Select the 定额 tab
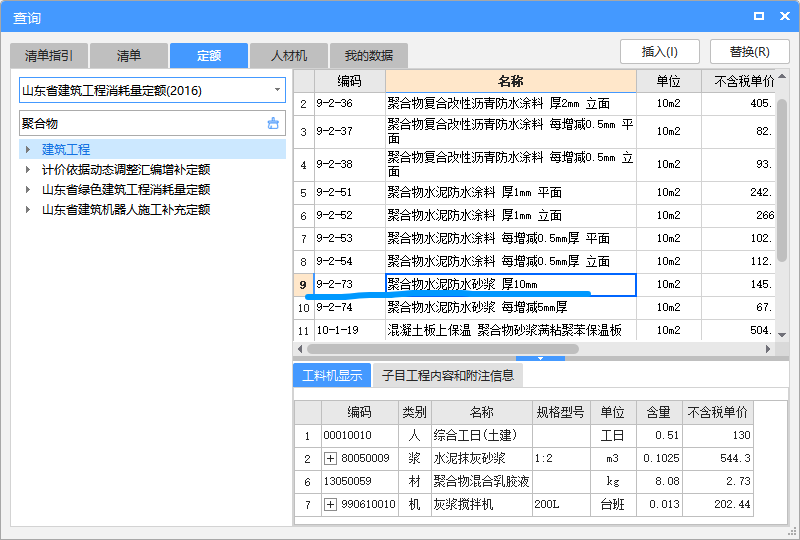800x540 pixels. [209, 56]
